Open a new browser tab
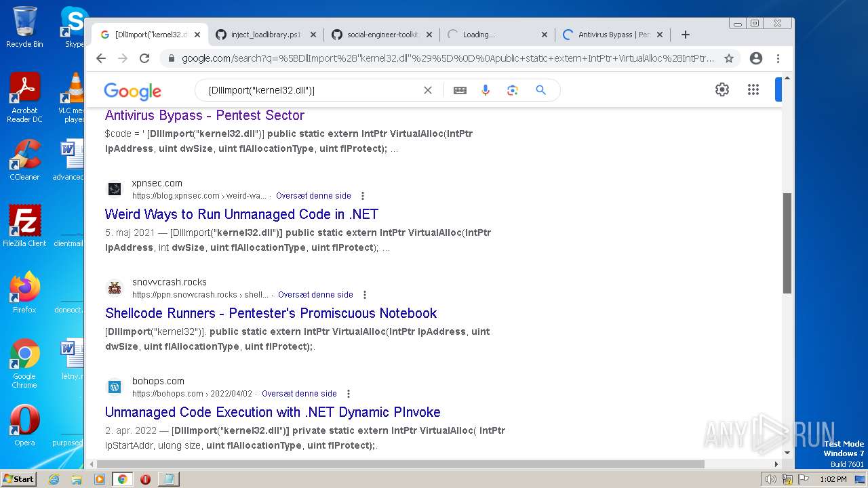This screenshot has height=488, width=868. click(x=686, y=35)
